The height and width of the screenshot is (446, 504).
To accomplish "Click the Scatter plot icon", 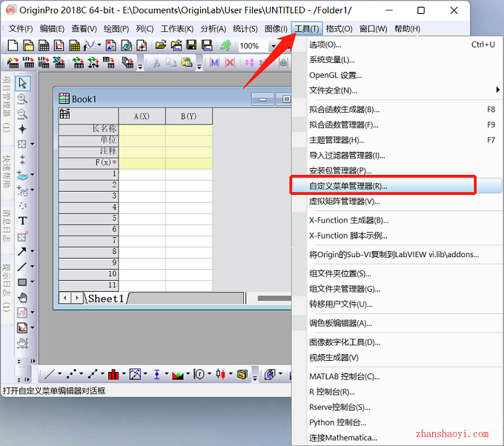I will click(x=71, y=374).
